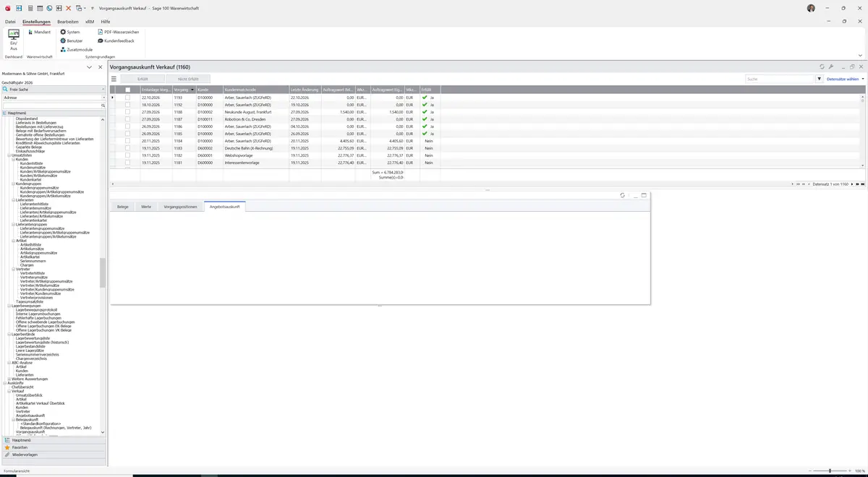Open the Datensätze wählen dropdown
This screenshot has height=477, width=868.
point(845,79)
